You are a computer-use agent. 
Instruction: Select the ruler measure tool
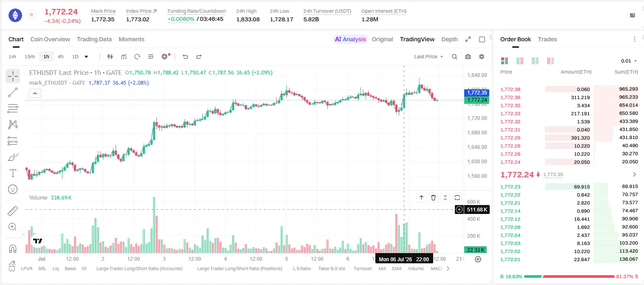pos(13,211)
